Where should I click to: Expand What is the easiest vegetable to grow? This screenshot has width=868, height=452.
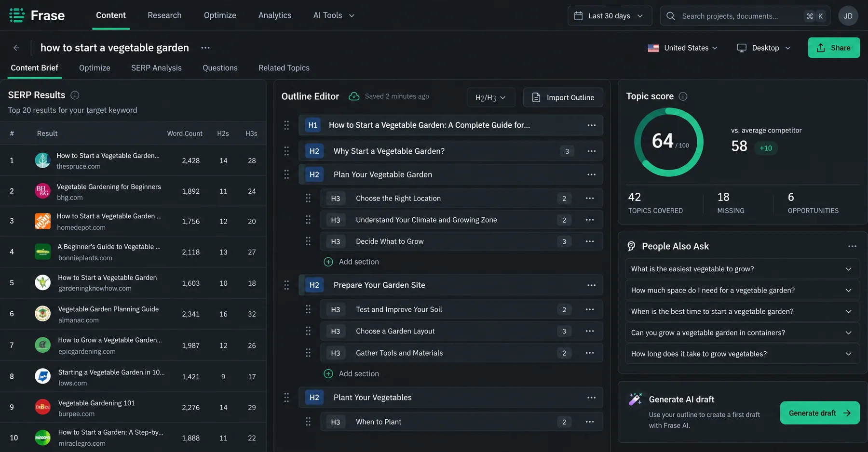pos(742,269)
